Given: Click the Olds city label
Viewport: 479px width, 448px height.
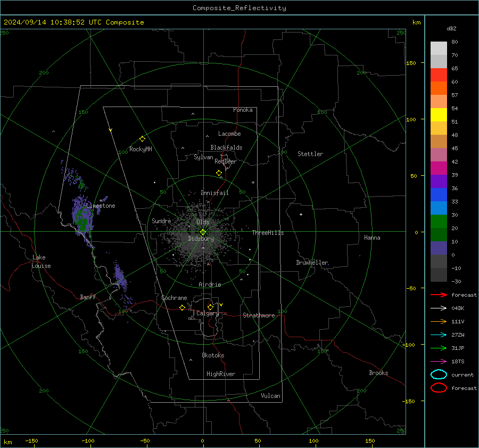Looking at the screenshot, I should 203,222.
